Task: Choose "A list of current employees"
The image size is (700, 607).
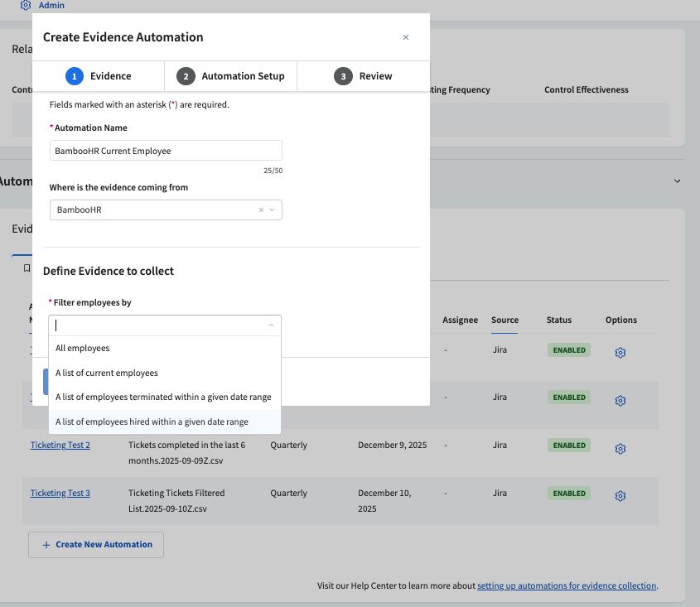Action: click(x=107, y=373)
